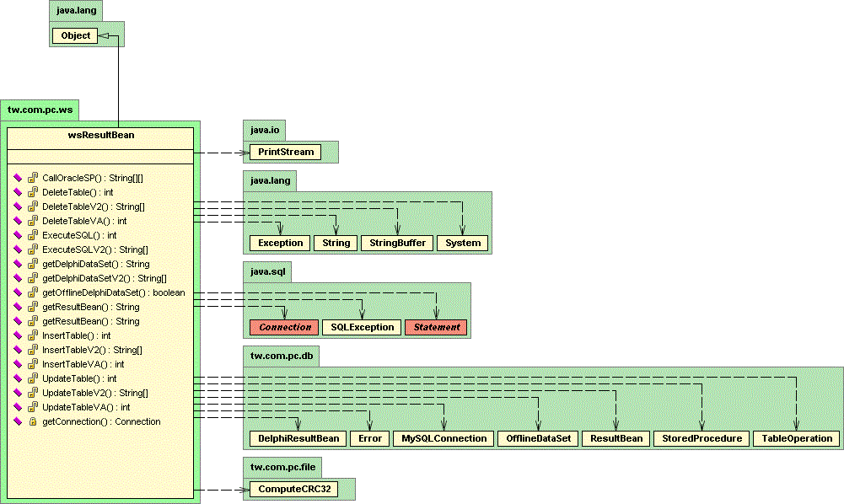Open the PrintStream class box
Screen dimensions: 844x504
click(x=285, y=153)
